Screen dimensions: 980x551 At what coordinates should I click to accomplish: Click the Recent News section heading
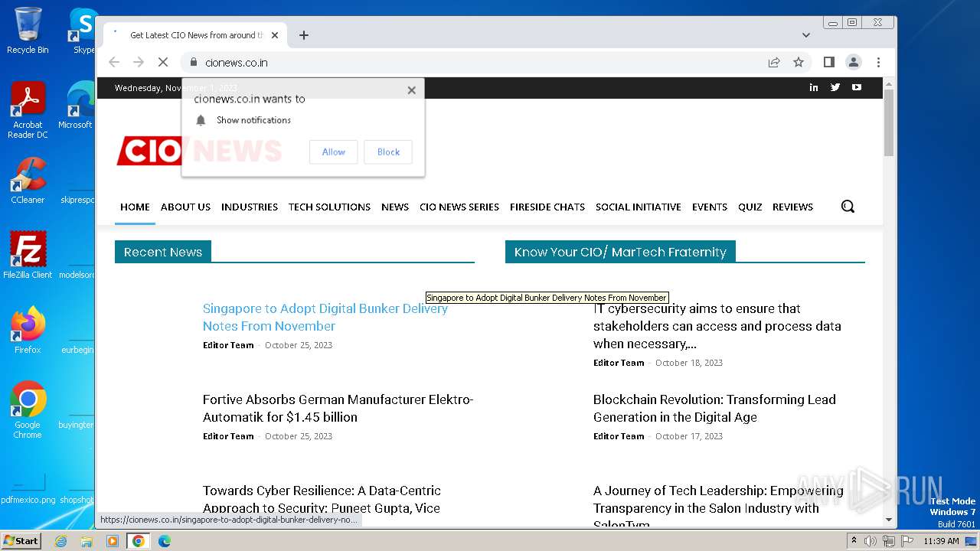[x=163, y=252]
